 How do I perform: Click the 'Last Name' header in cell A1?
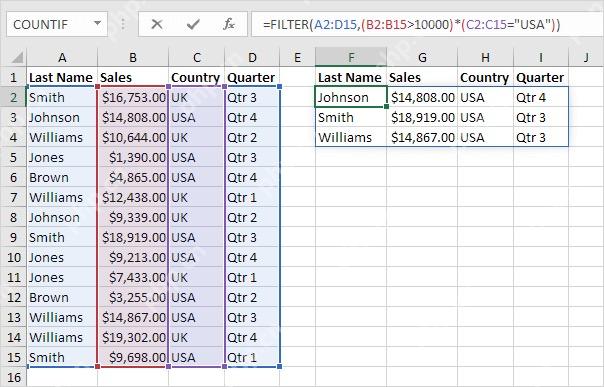pos(61,77)
